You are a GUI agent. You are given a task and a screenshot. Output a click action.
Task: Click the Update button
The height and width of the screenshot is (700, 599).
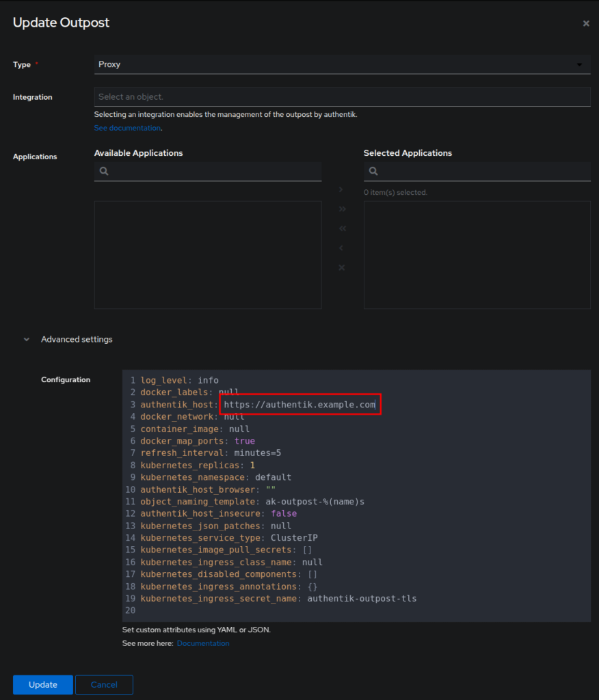(x=43, y=684)
